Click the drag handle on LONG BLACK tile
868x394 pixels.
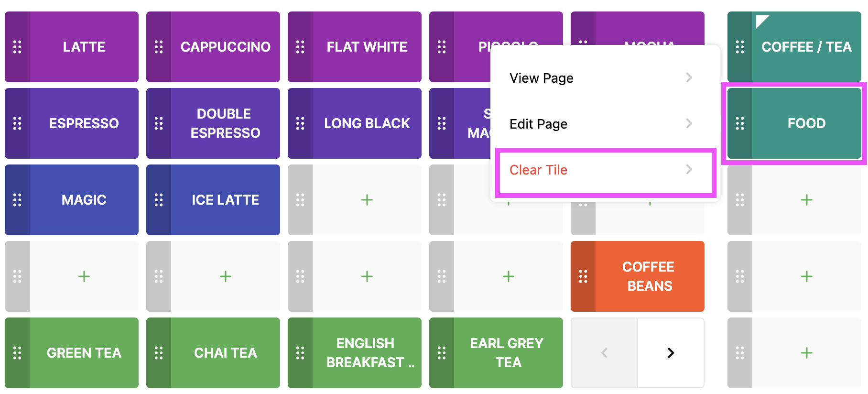pos(300,123)
